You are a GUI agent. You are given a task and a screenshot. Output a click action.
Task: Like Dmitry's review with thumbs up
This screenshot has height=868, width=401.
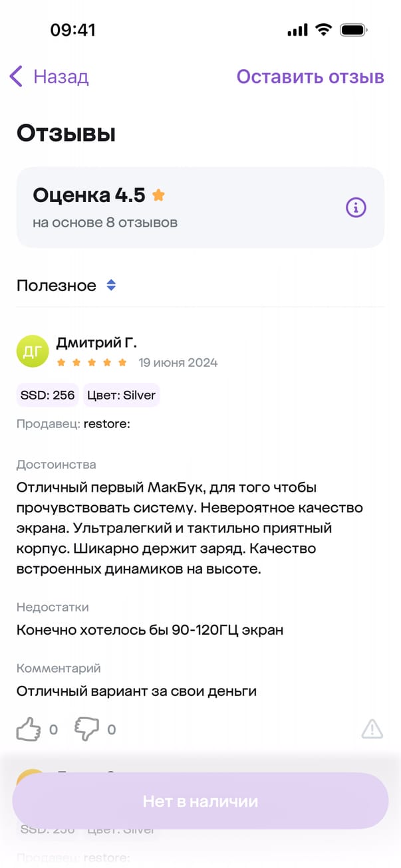28,729
